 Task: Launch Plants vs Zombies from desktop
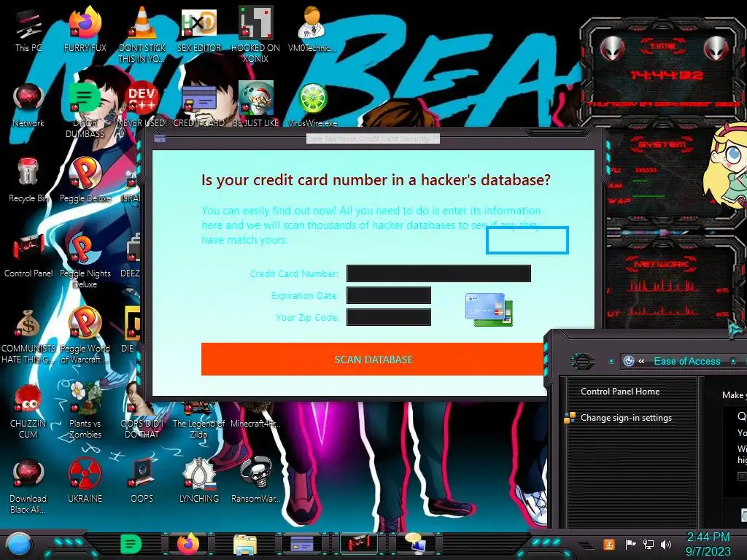[x=85, y=411]
